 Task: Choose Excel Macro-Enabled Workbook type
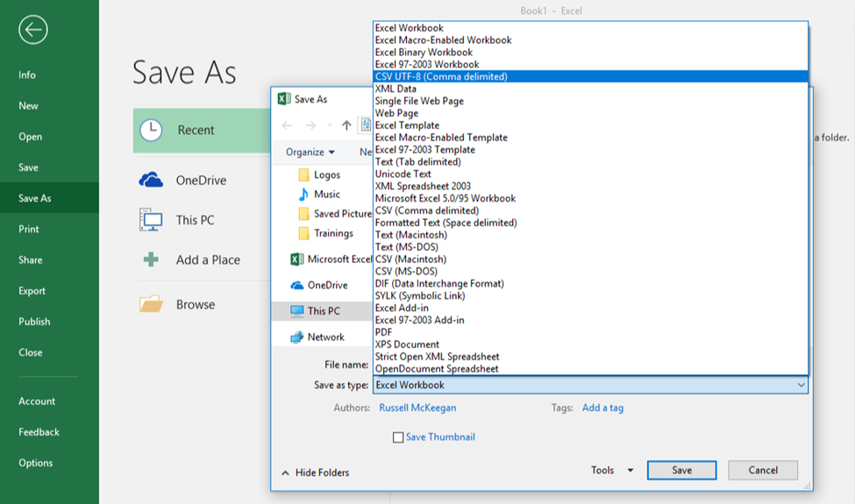[x=590, y=40]
